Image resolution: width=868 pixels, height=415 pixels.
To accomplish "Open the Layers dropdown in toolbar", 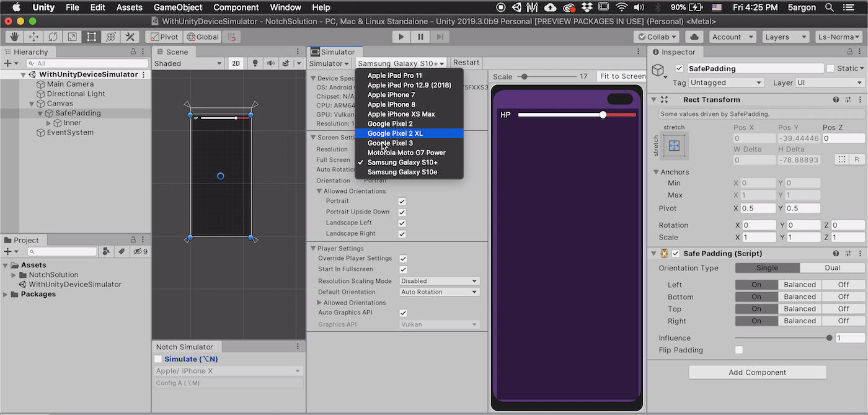I will point(786,37).
